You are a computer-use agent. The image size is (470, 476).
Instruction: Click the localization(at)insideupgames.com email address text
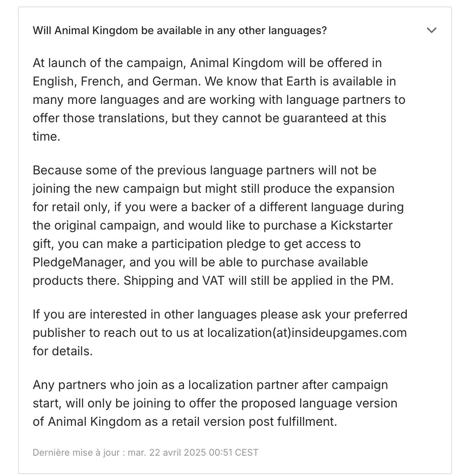pos(307,333)
